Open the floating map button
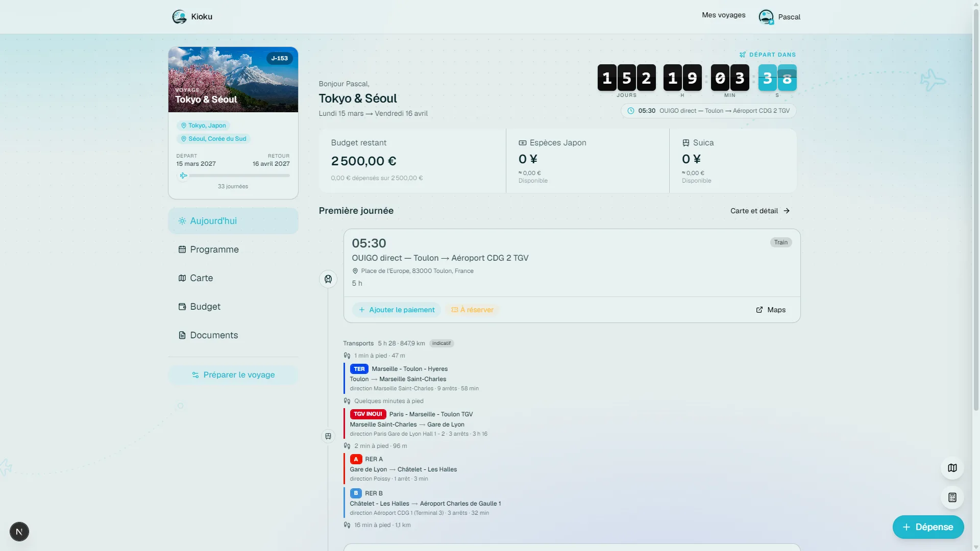 (x=952, y=468)
